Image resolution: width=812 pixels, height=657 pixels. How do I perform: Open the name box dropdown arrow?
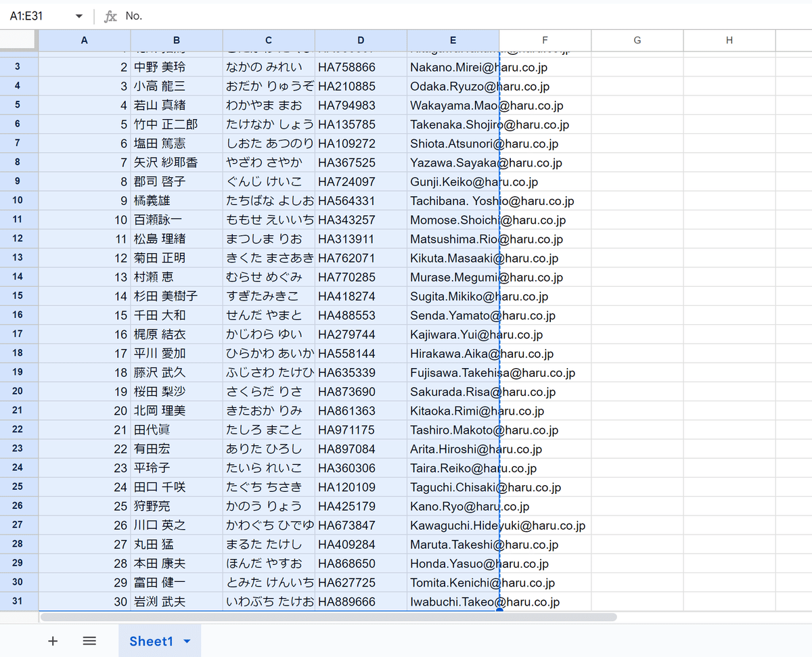coord(78,16)
